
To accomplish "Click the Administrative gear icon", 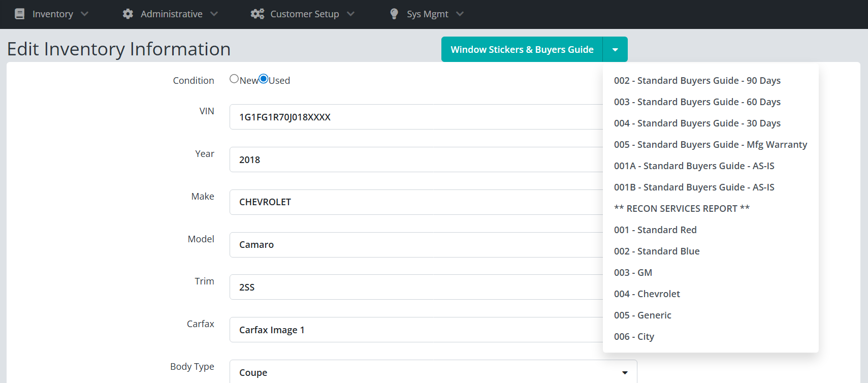I will (x=128, y=14).
